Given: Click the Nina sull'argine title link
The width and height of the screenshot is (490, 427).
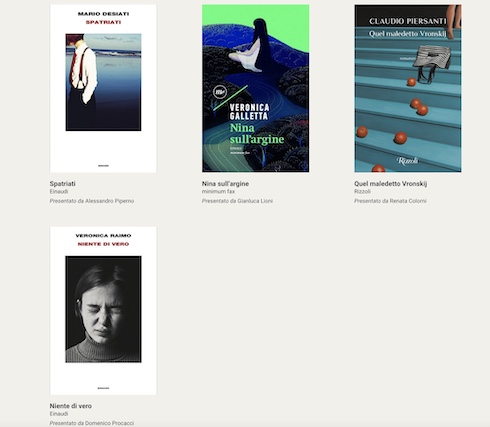Looking at the screenshot, I should click(x=225, y=184).
